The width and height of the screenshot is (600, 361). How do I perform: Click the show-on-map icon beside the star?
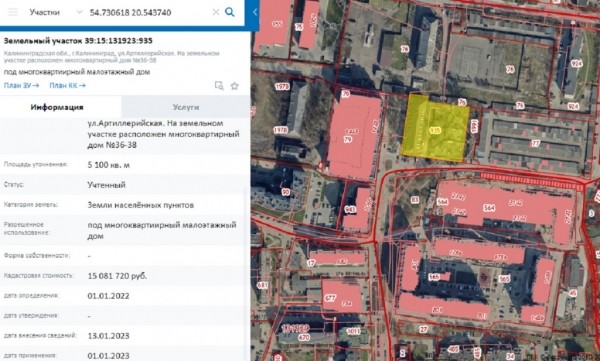coord(219,86)
